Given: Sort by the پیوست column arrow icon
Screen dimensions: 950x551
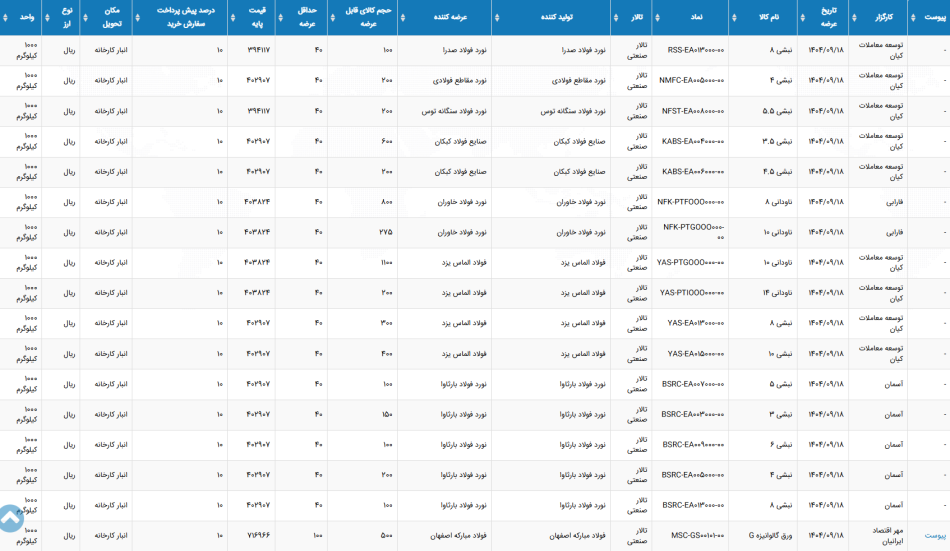Looking at the screenshot, I should (913, 18).
